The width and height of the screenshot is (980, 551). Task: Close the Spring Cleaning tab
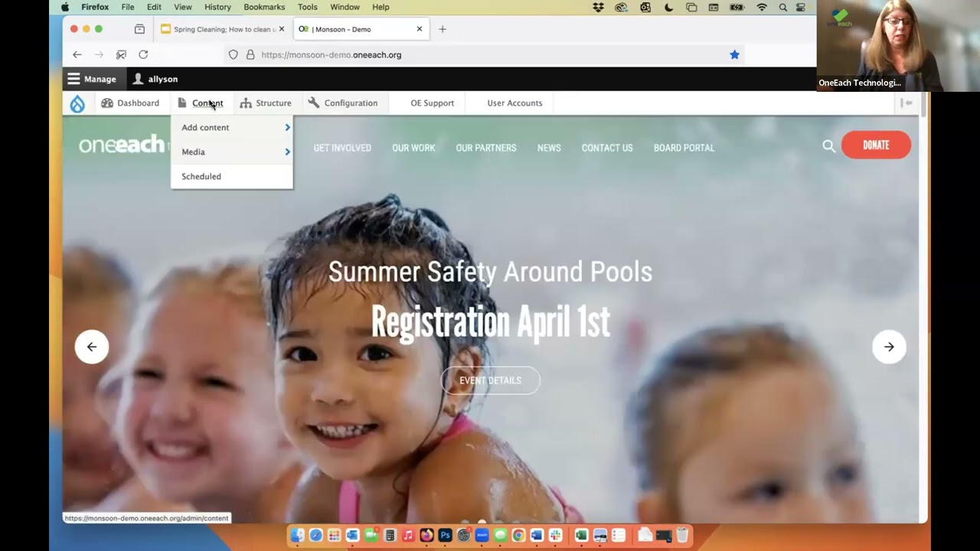coord(281,29)
